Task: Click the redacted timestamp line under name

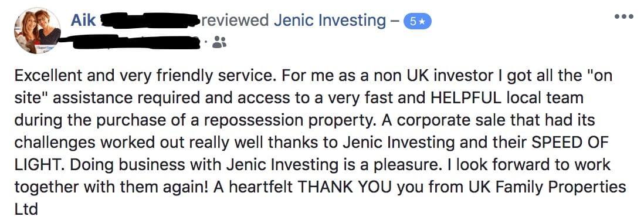Action: click(132, 42)
